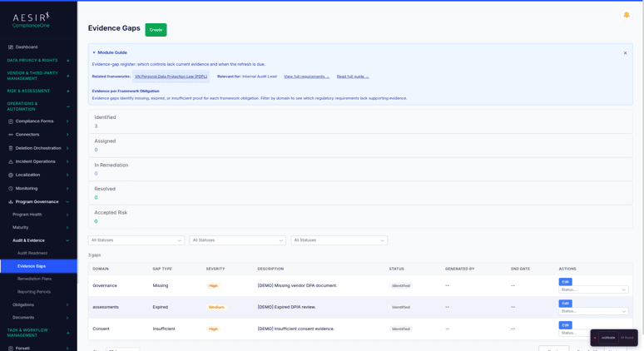Click the UI Assist overlay button

pyautogui.click(x=627, y=338)
